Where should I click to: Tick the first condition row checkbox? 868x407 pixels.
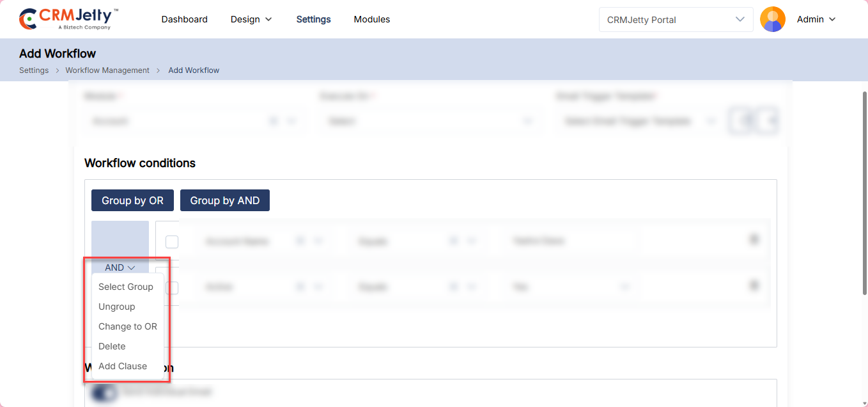coord(172,242)
